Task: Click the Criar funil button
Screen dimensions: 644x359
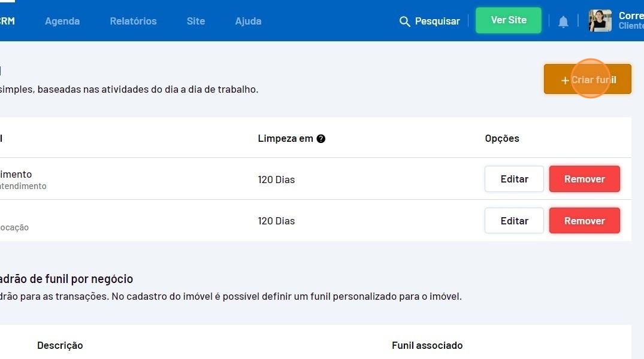Action: (x=587, y=80)
